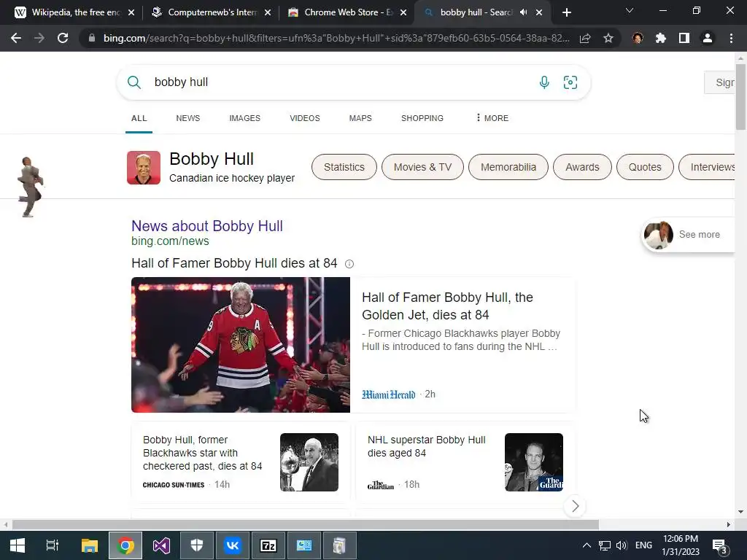Click the Memorabilia pill button

coord(508,167)
